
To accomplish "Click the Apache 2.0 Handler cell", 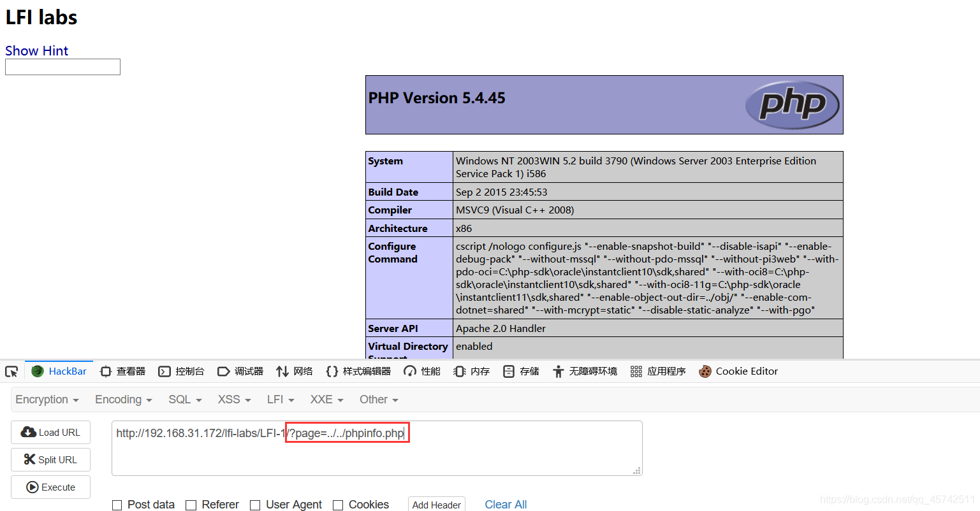I will coord(648,328).
